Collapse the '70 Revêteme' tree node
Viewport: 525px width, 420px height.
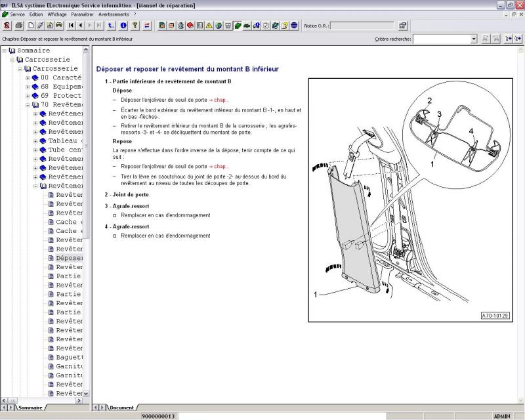click(28, 105)
